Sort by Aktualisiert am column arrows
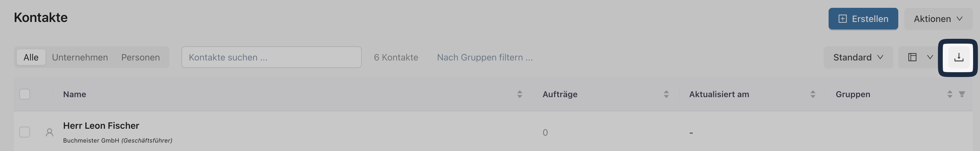The height and width of the screenshot is (151, 980). (x=813, y=94)
